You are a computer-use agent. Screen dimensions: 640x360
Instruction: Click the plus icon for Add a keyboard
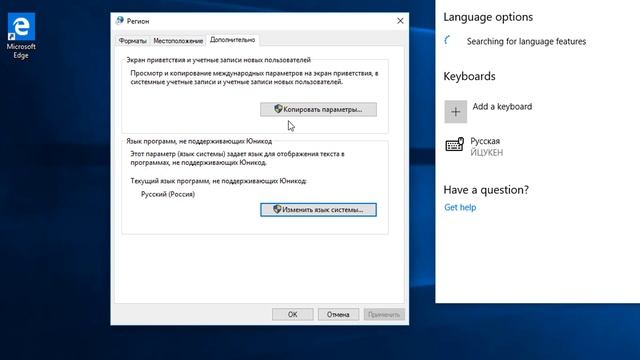456,111
